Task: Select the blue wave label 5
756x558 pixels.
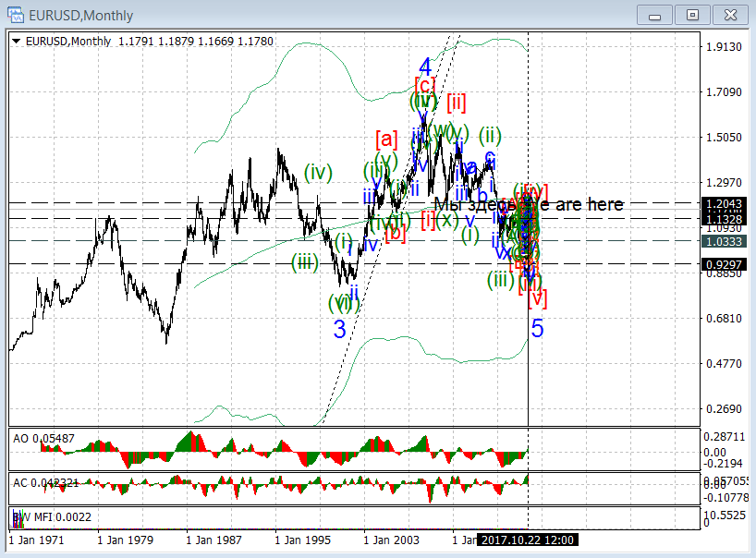Action: [538, 329]
